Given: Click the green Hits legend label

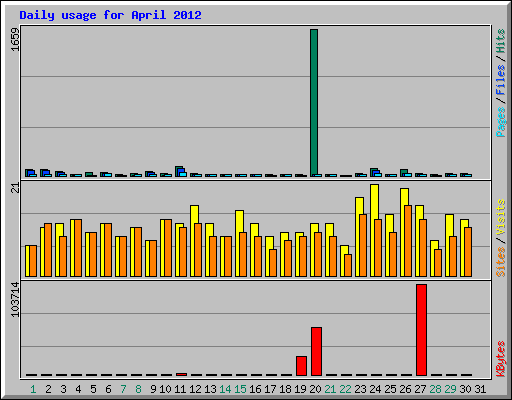Looking at the screenshot, I should (500, 41).
